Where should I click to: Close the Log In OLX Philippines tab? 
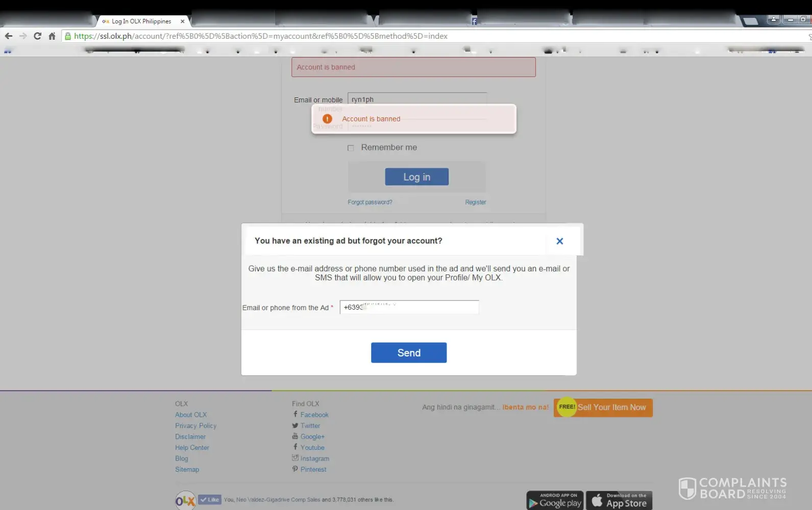point(182,21)
